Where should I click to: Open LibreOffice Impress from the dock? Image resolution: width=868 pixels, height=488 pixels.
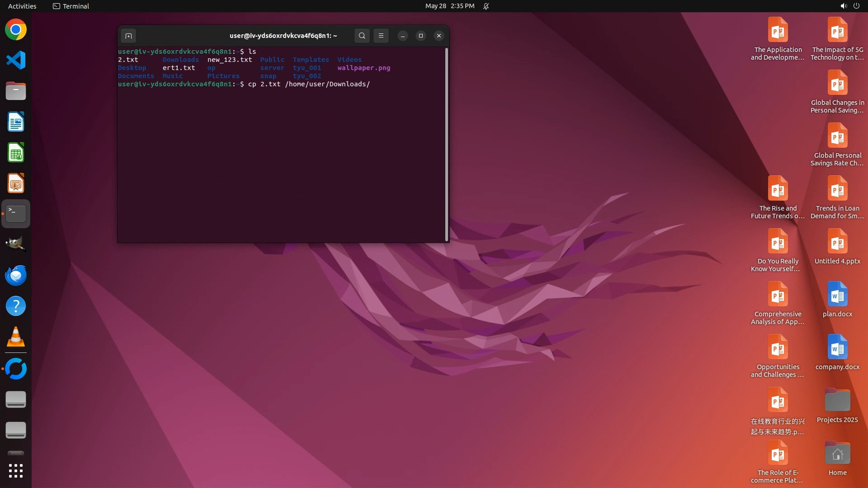[16, 183]
